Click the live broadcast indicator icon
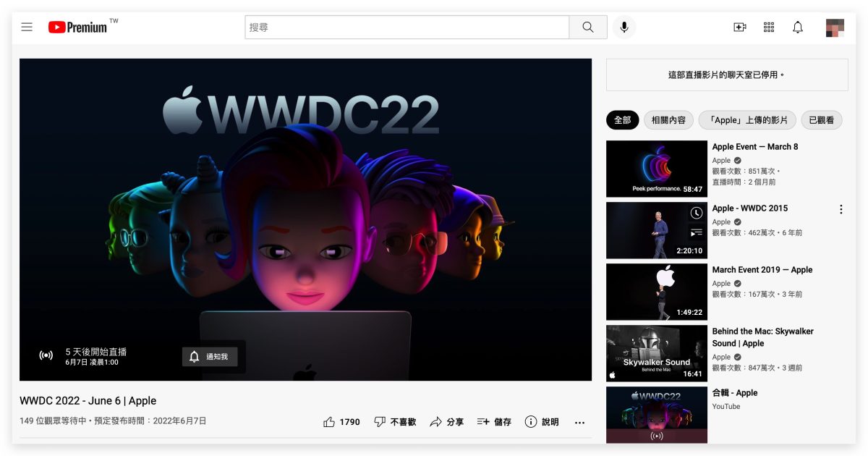Viewport: 868px width, 456px height. click(46, 355)
